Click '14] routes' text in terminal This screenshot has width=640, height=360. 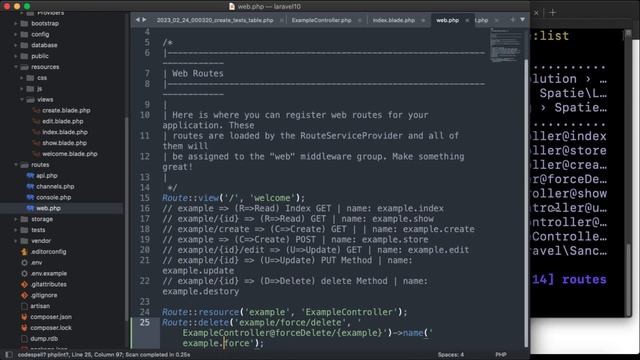tap(569, 280)
